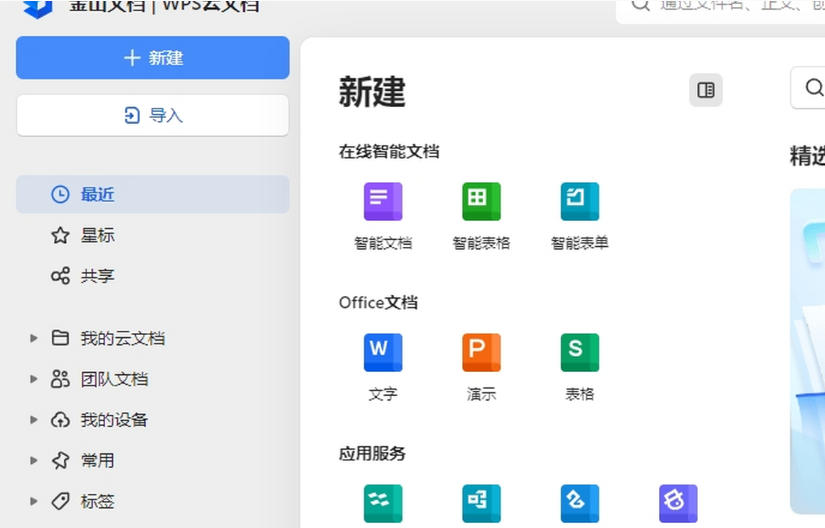This screenshot has height=528, width=825.
Task: Toggle the side panel layout icon
Action: [706, 90]
